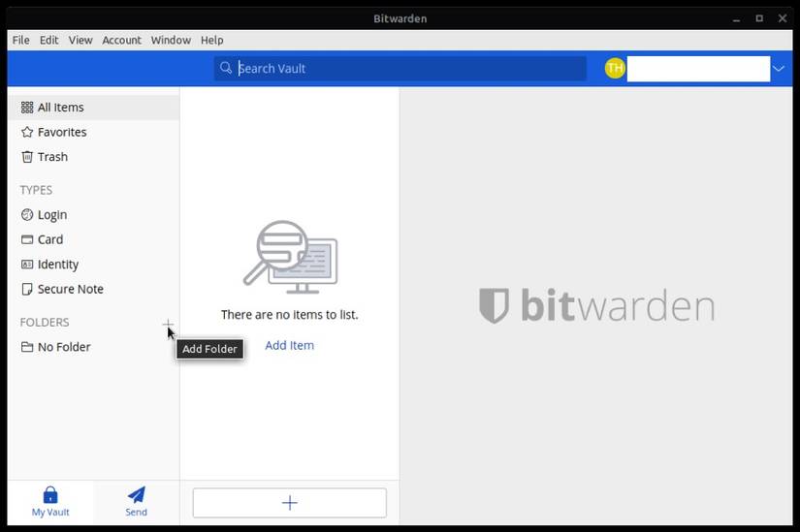Click the Identity card icon
Screen dimensions: 800x532
pyautogui.click(x=27, y=265)
